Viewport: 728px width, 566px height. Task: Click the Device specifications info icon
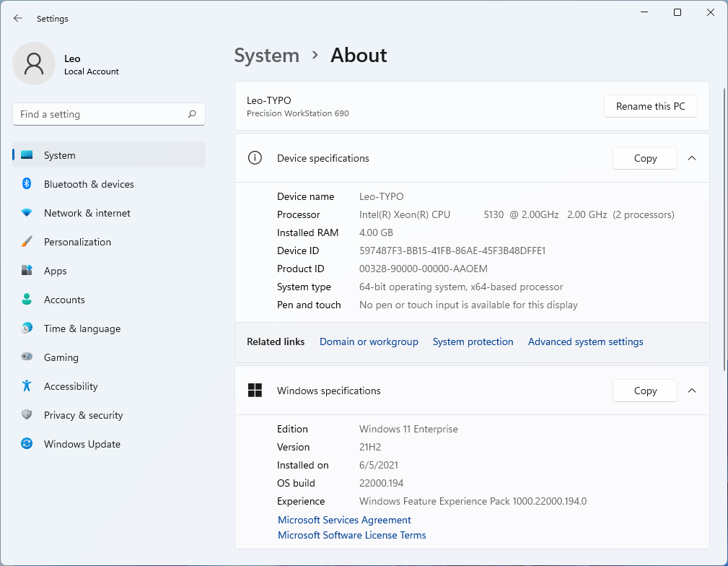coord(255,158)
